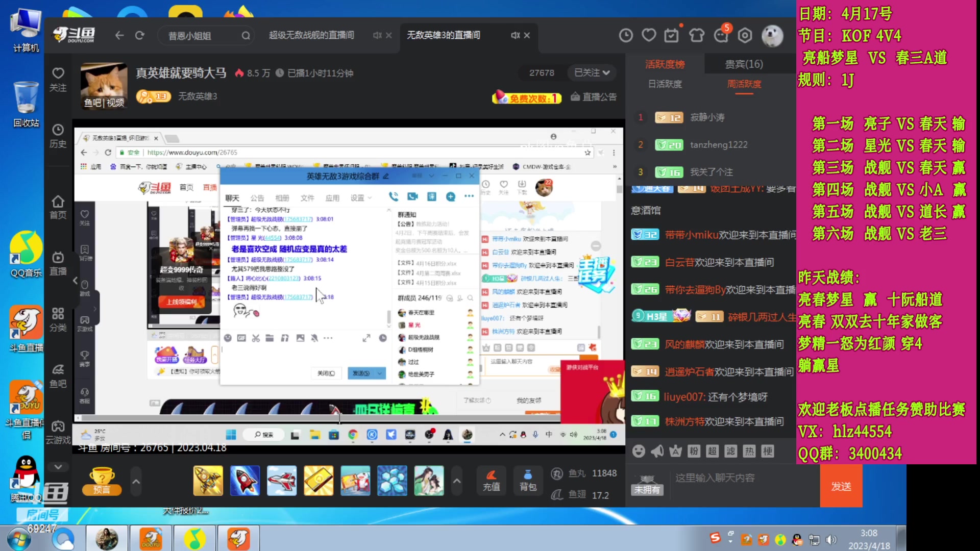Click the 充值 recharge button
Image resolution: width=980 pixels, height=551 pixels.
491,481
